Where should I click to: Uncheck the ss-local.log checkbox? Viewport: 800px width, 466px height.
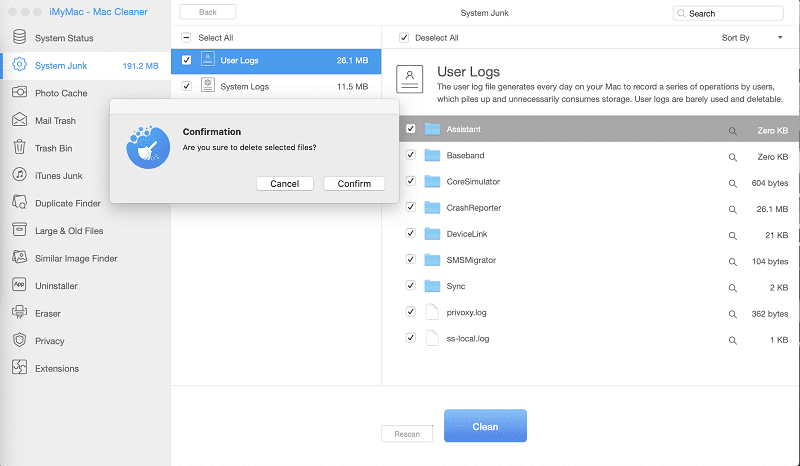411,337
